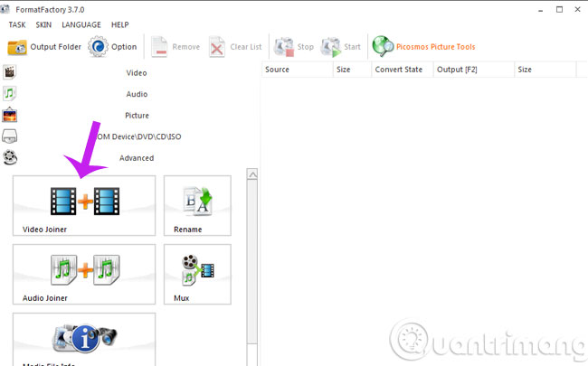Screen dimensions: 588x366
Task: Open the TASK menu
Action: click(x=17, y=24)
